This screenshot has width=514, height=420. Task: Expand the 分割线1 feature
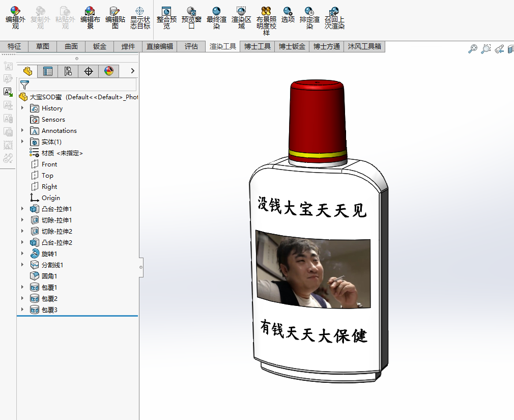pyautogui.click(x=22, y=265)
